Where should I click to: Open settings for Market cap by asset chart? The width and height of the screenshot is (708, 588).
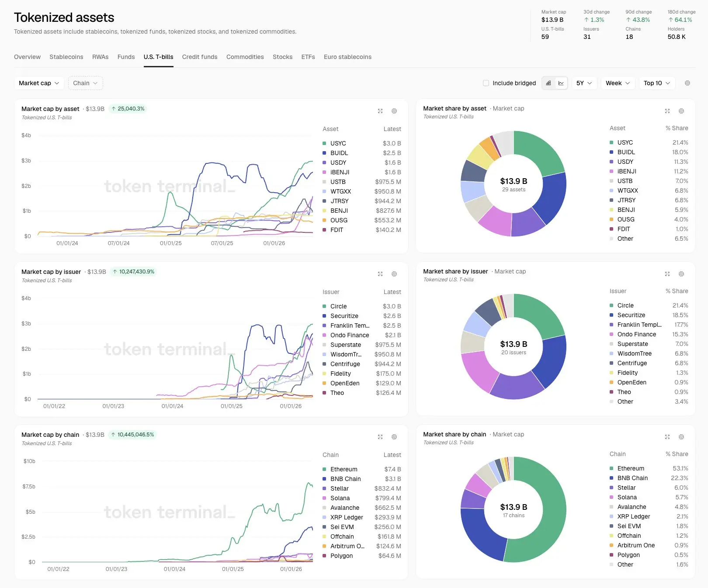[x=394, y=111]
